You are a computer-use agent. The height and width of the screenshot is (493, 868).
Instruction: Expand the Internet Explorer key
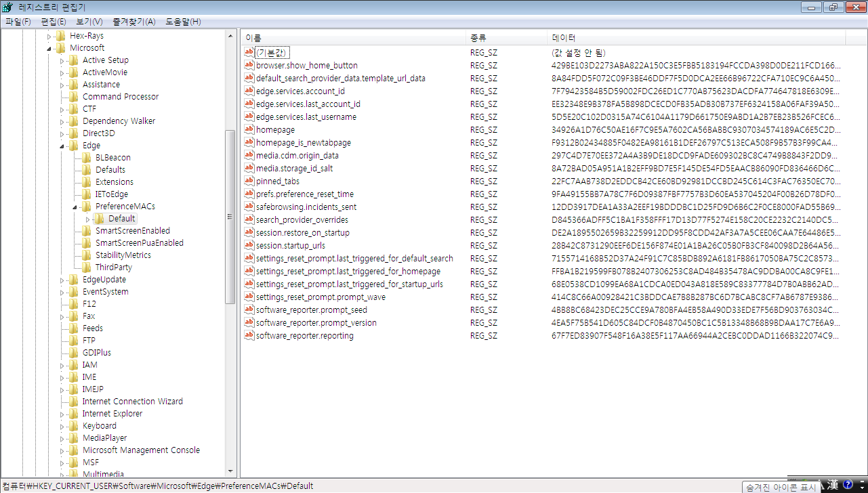pyautogui.click(x=62, y=414)
